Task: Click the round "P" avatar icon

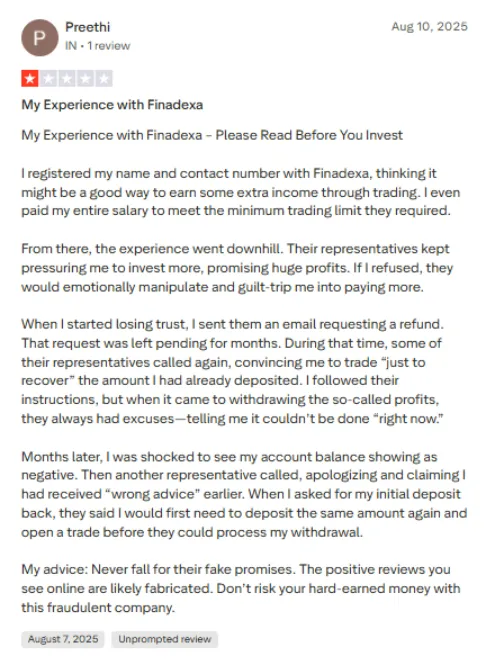Action: (40, 37)
